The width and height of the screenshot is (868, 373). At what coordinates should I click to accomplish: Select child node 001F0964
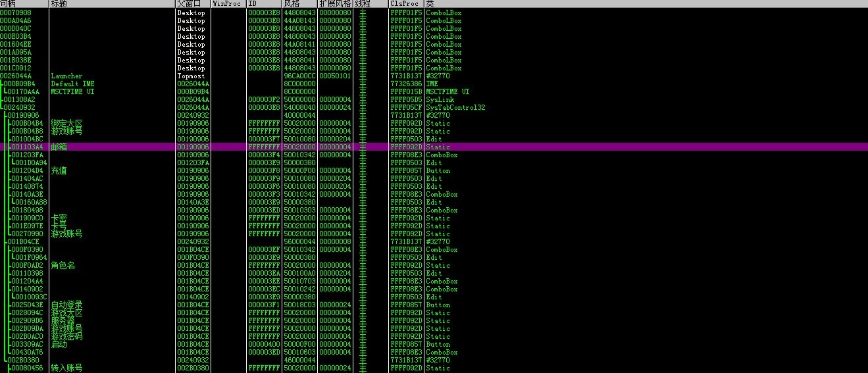click(x=32, y=258)
